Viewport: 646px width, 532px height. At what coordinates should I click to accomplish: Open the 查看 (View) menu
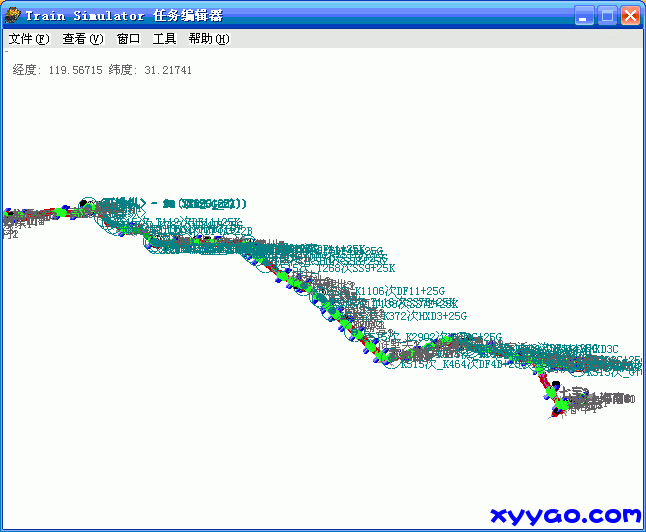(x=82, y=39)
